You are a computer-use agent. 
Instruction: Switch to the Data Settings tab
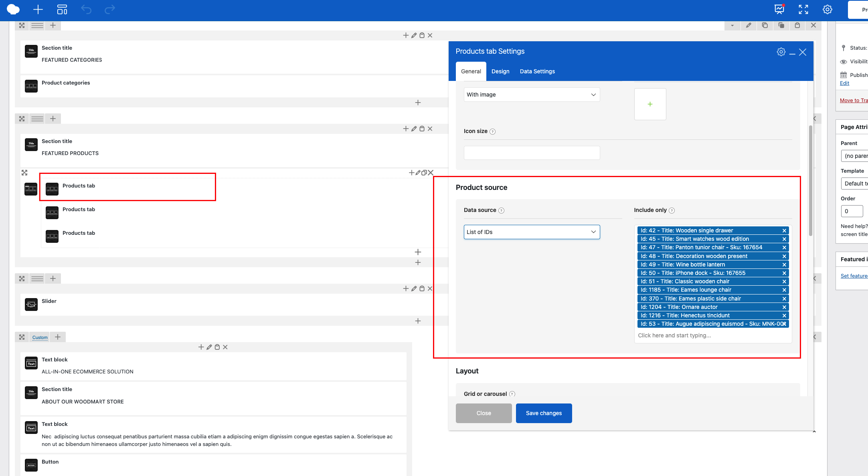(537, 71)
